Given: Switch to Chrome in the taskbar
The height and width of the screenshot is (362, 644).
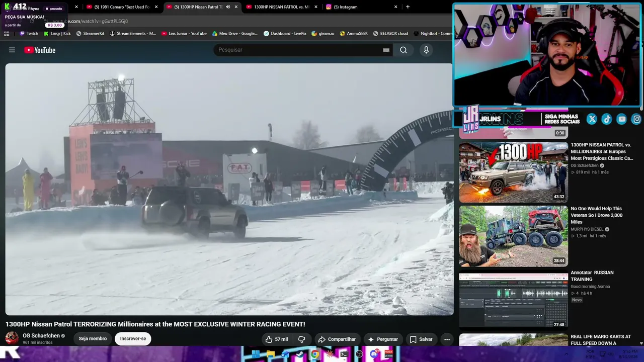Looking at the screenshot, I should (x=314, y=354).
